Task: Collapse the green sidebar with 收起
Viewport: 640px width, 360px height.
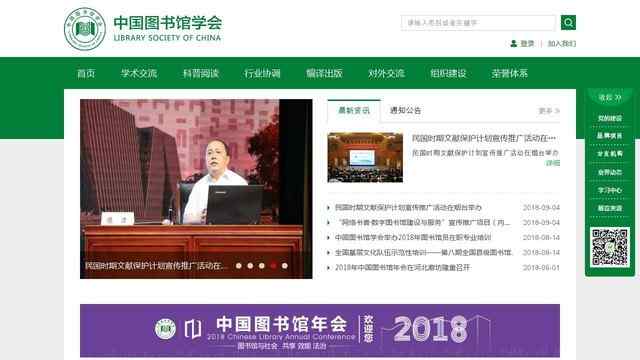Action: click(610, 98)
